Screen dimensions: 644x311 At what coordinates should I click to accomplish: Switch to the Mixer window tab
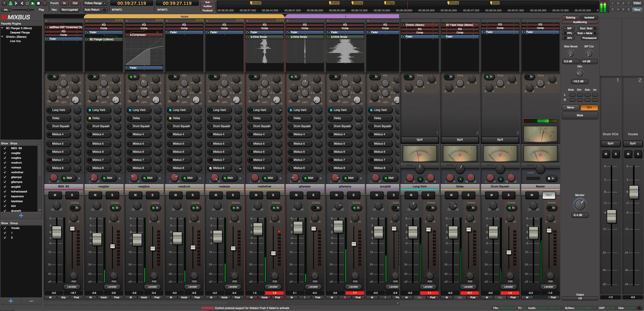[x=637, y=10]
